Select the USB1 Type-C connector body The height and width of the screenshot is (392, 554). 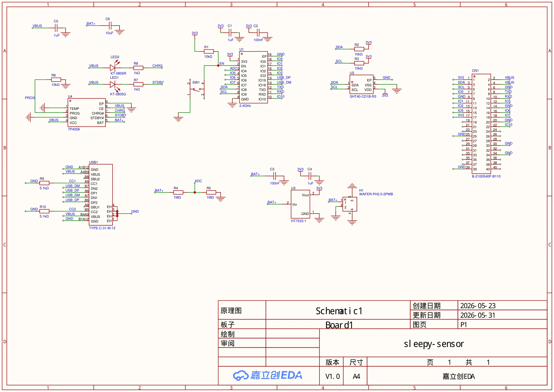click(x=101, y=195)
